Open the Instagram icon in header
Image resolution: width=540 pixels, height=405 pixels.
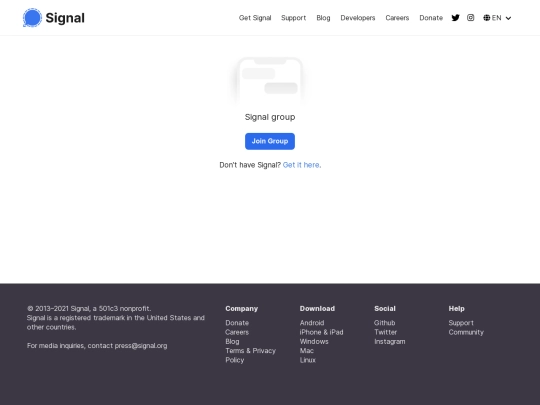click(470, 18)
